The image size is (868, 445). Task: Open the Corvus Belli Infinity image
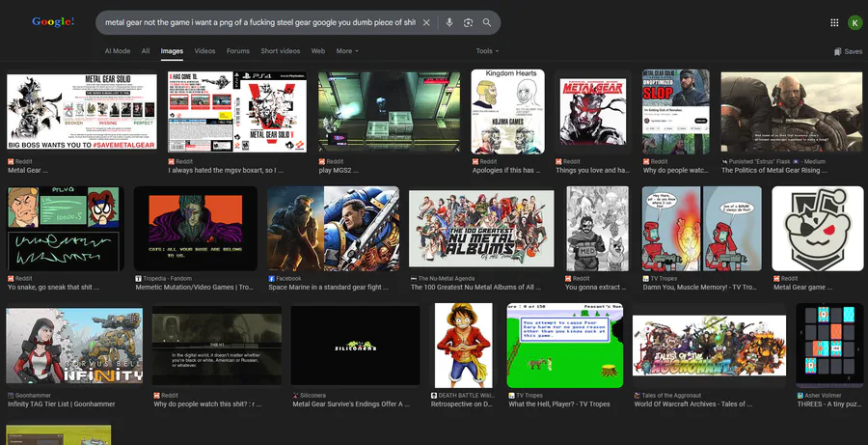[74, 346]
